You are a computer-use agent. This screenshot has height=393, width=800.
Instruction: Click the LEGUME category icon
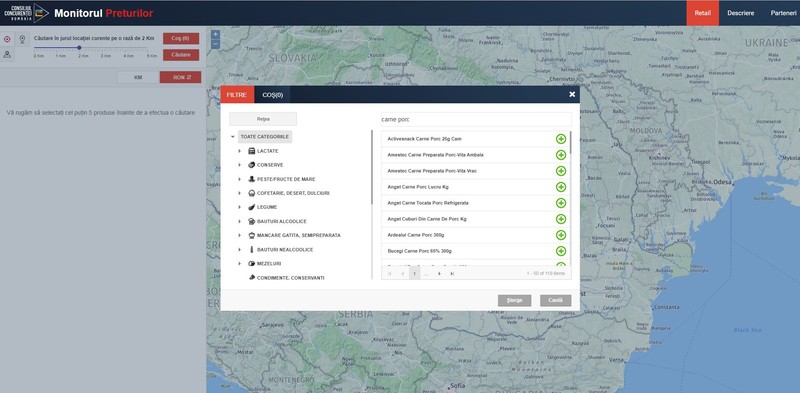(x=251, y=207)
